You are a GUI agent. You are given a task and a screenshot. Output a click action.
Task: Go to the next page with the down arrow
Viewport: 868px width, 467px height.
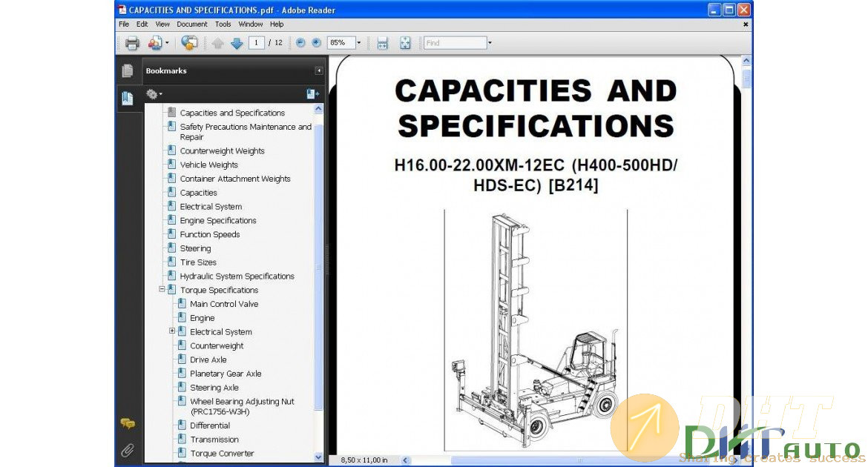(x=237, y=43)
